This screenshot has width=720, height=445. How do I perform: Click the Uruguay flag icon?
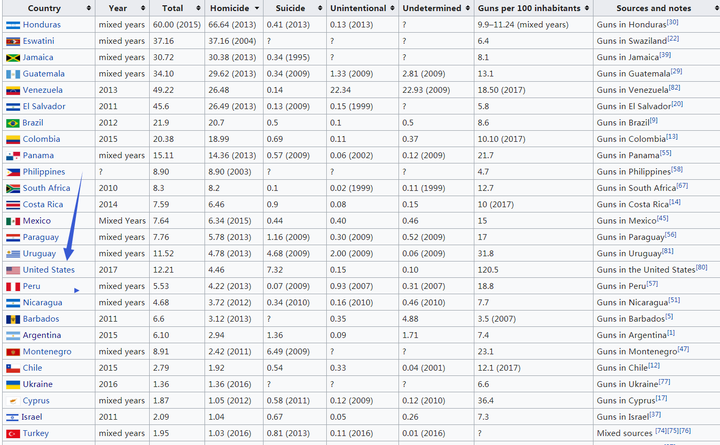[x=13, y=254]
